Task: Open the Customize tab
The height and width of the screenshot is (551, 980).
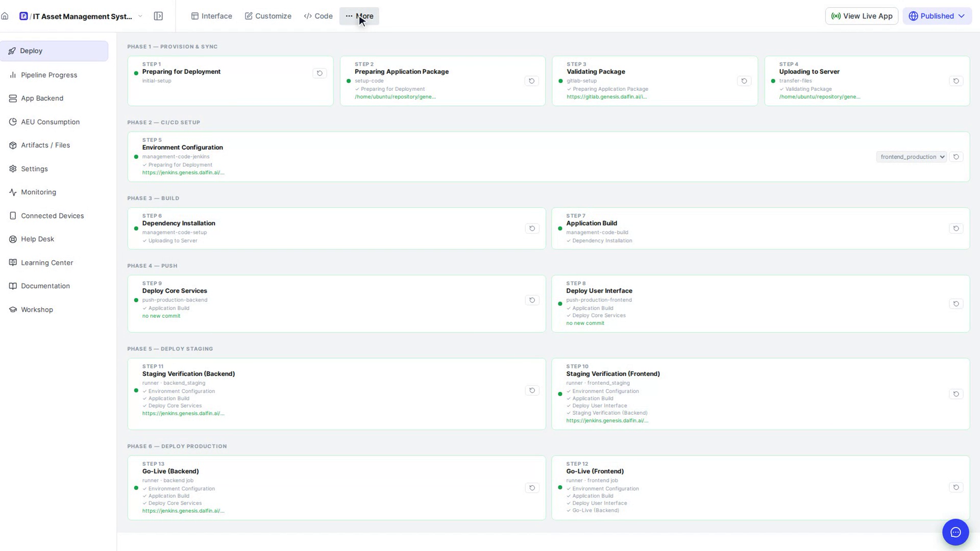Action: click(268, 16)
